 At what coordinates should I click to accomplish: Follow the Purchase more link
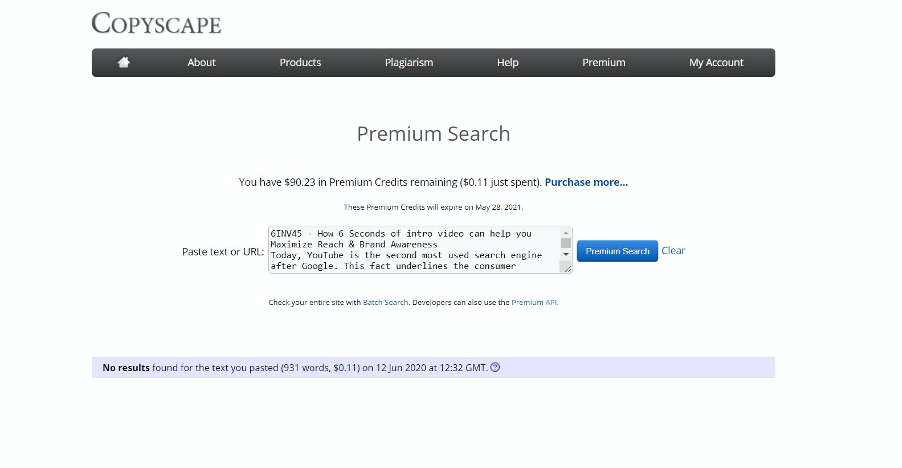tap(586, 182)
